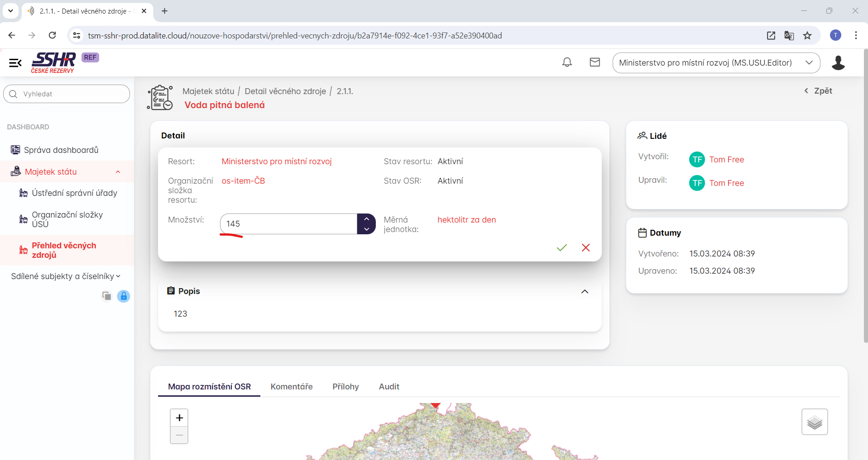Open the Audit tab
Viewport: 868px width, 460px height.
pos(388,387)
